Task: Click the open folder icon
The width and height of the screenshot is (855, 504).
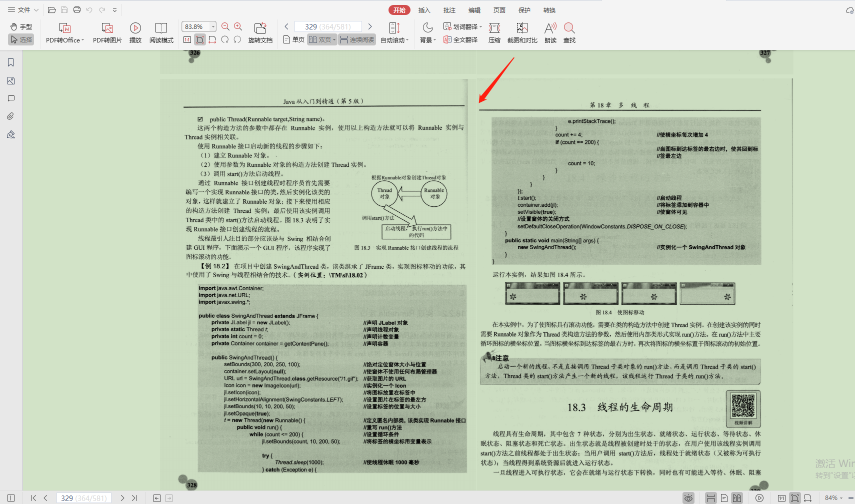Action: [51, 10]
